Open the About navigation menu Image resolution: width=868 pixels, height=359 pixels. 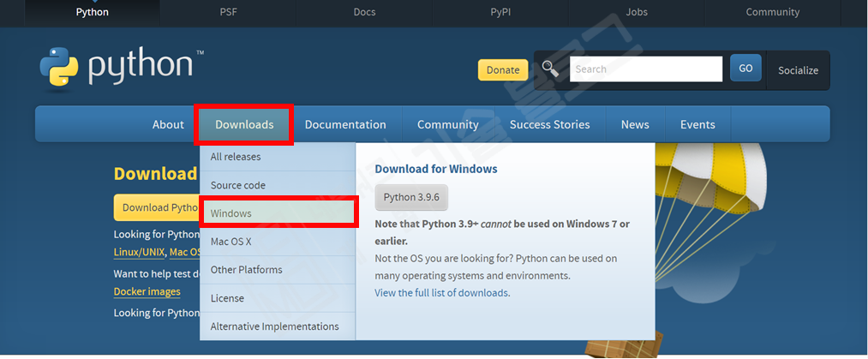[168, 124]
